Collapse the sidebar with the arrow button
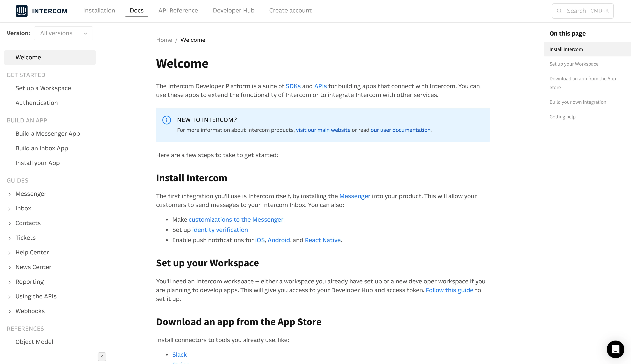The image size is (631, 364). pos(102,356)
